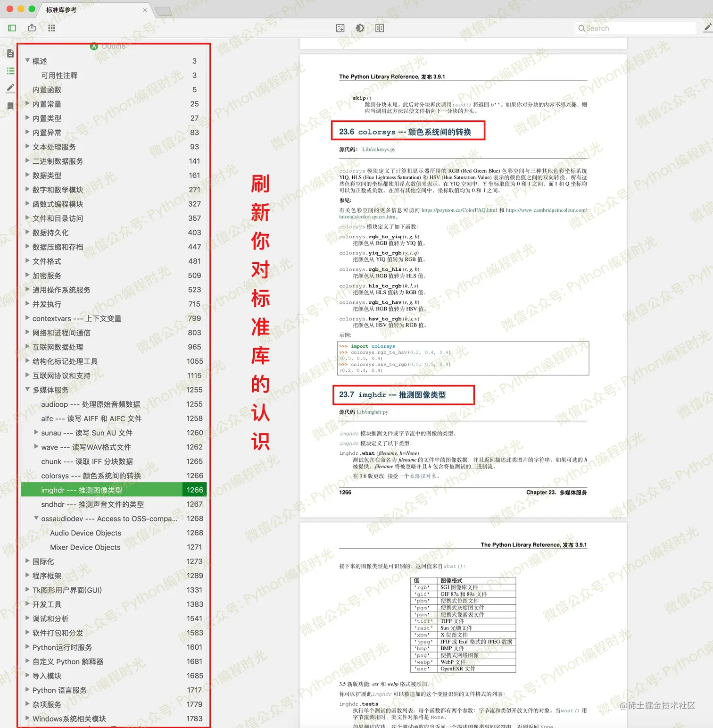Image resolution: width=713 pixels, height=728 pixels.
Task: Open Audio Device Objects outline entry
Action: (85, 533)
